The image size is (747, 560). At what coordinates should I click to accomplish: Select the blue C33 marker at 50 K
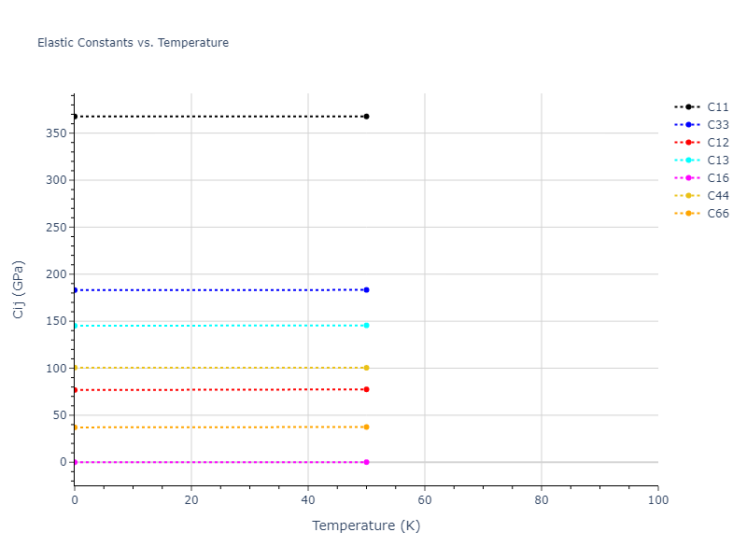pos(366,290)
